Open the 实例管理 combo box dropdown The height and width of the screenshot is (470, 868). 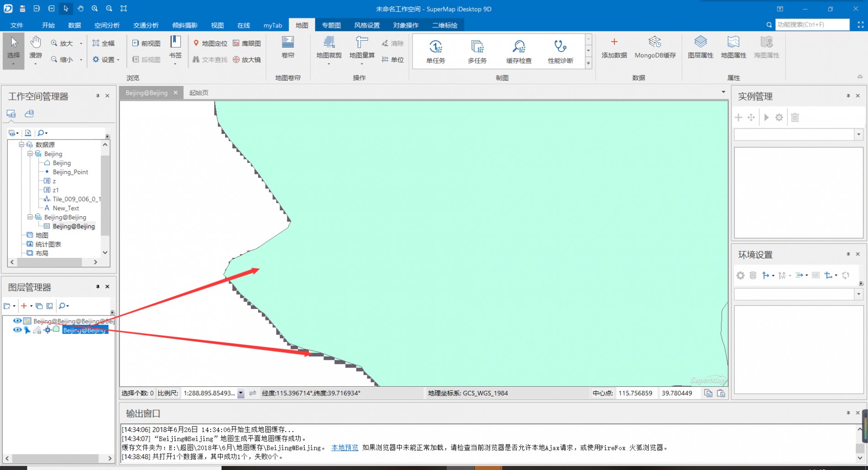point(858,134)
